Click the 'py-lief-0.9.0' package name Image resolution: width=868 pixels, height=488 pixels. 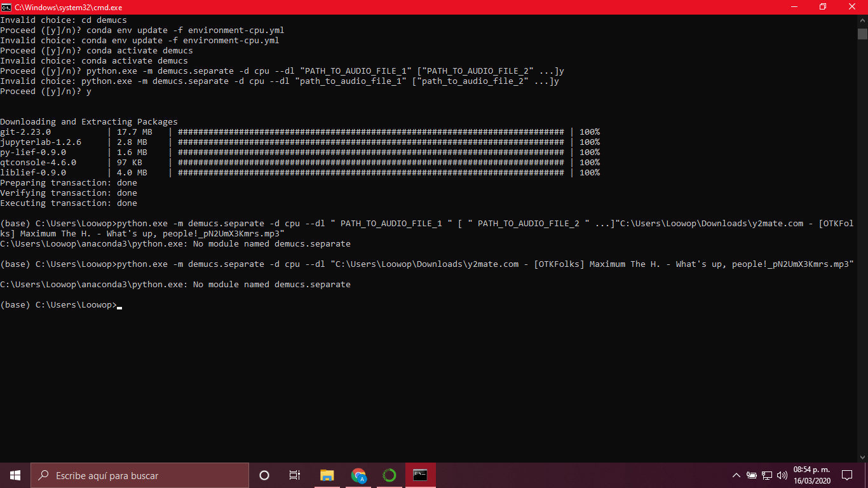pyautogui.click(x=33, y=152)
